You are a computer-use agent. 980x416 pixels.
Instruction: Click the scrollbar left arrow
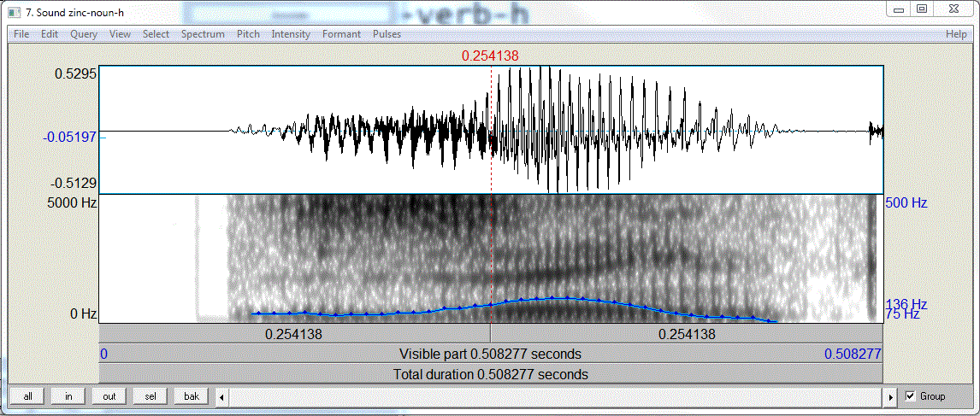click(x=221, y=396)
